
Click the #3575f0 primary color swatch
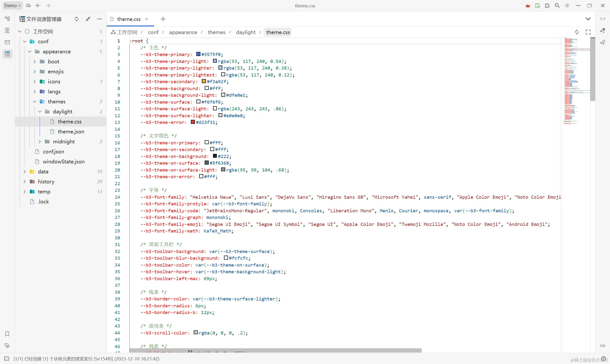(x=198, y=54)
